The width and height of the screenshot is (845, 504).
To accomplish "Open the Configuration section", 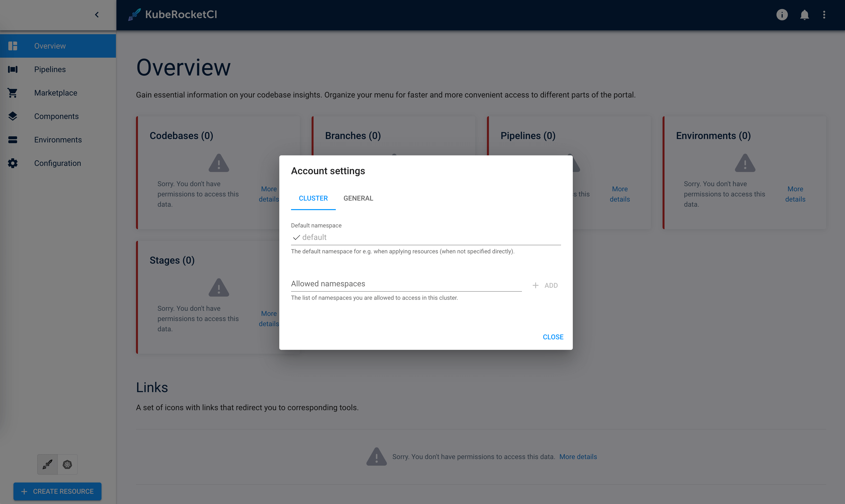I will tap(58, 163).
